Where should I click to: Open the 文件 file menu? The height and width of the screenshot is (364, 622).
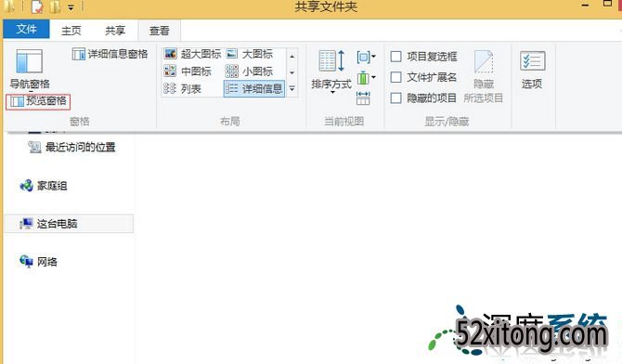[26, 30]
